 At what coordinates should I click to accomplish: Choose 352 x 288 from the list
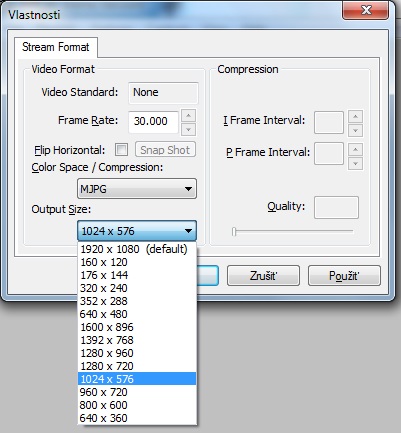[137, 301]
